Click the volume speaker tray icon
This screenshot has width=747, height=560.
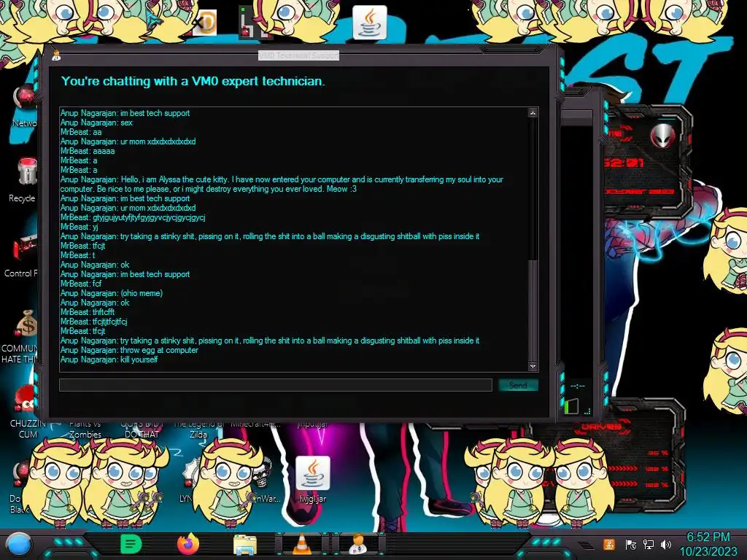665,544
